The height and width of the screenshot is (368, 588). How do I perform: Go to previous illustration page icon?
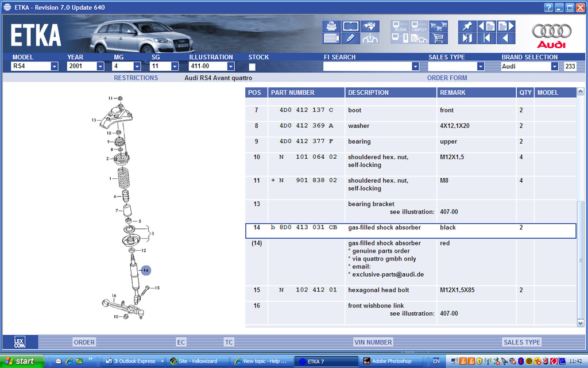tap(486, 26)
